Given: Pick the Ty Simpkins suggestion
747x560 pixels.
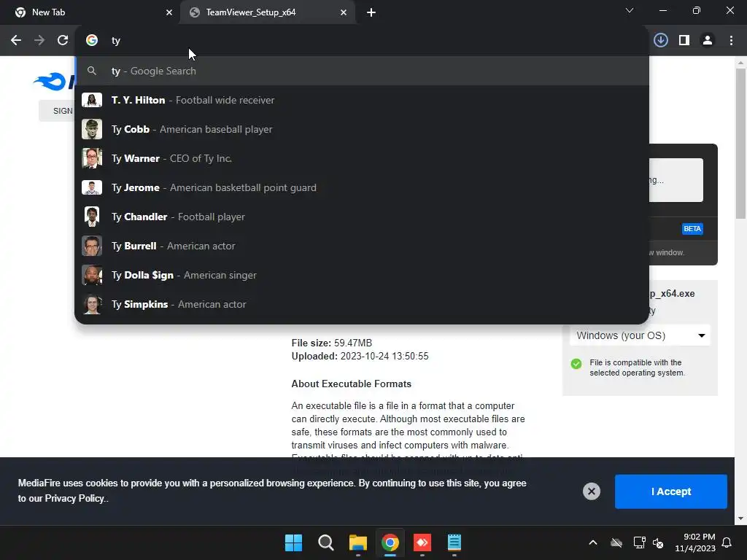Looking at the screenshot, I should [x=362, y=304].
